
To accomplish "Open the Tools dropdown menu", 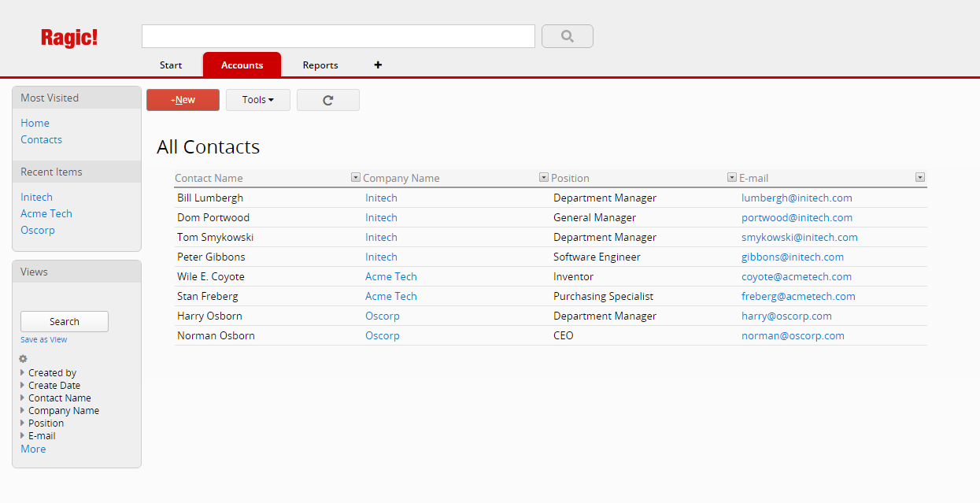I will [x=258, y=100].
